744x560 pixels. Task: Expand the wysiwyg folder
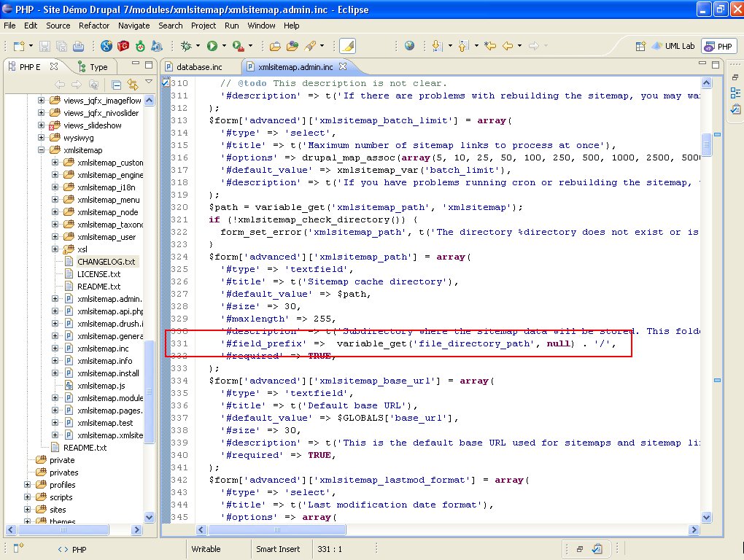(42, 138)
